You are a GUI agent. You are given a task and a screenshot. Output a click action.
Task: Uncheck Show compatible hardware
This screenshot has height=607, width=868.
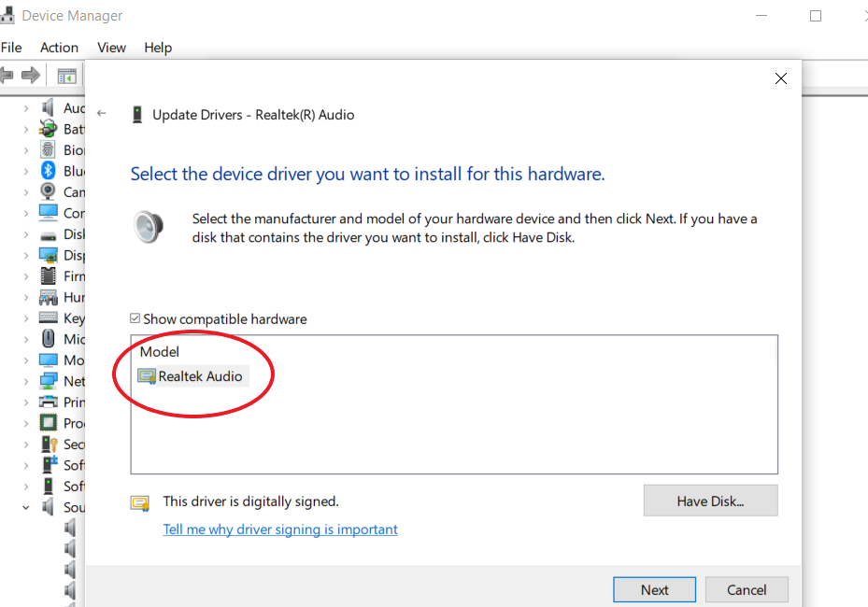135,318
